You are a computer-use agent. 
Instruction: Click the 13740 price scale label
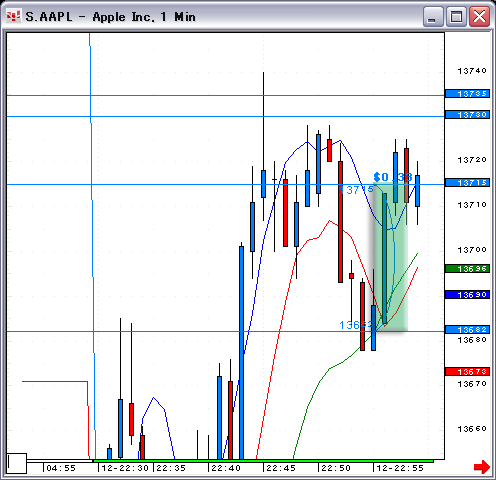(472, 71)
